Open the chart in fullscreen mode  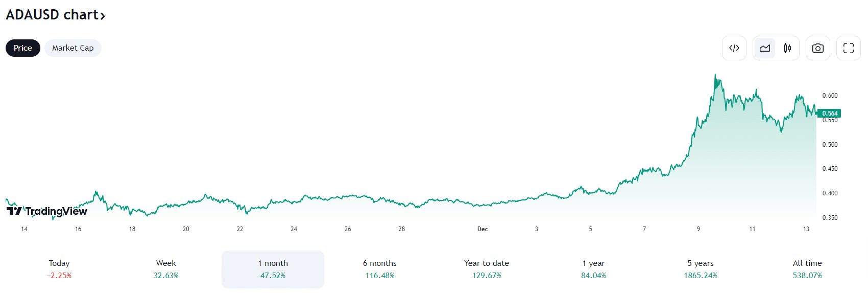pos(849,48)
